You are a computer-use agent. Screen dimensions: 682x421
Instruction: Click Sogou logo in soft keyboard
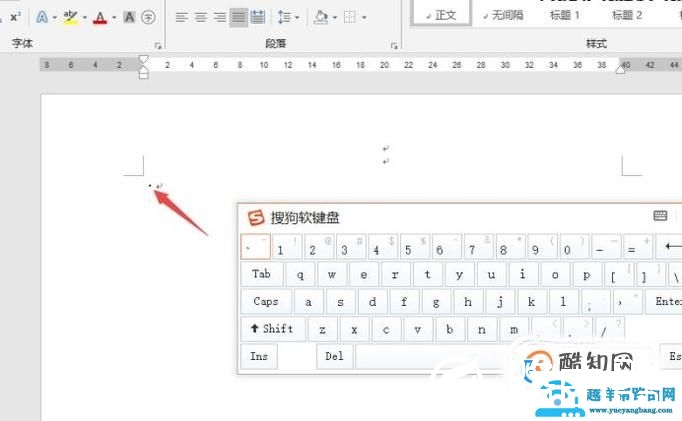[256, 217]
